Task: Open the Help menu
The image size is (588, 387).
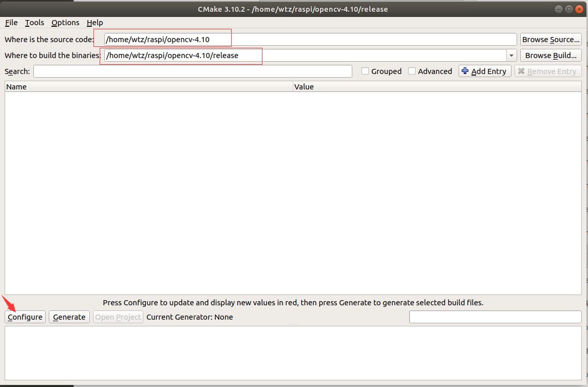Action: point(94,23)
